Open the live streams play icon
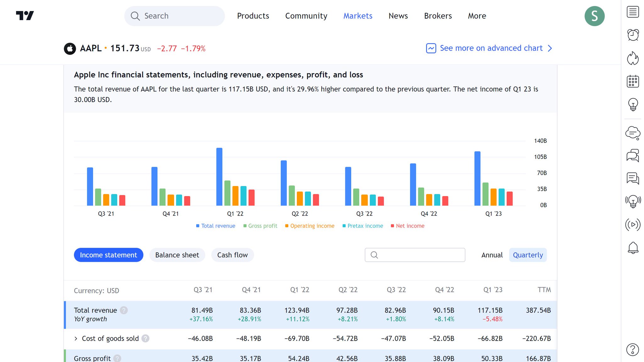 click(633, 225)
